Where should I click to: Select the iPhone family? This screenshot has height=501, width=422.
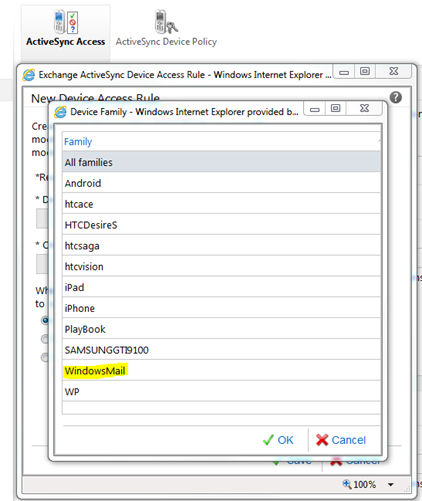[x=221, y=308]
